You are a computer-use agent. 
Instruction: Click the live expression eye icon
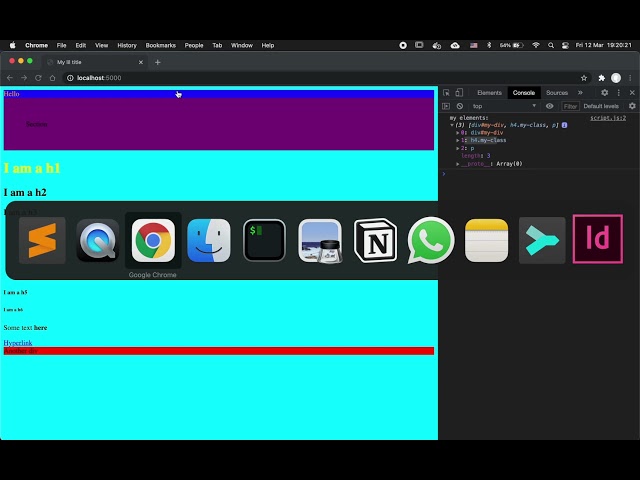point(549,106)
